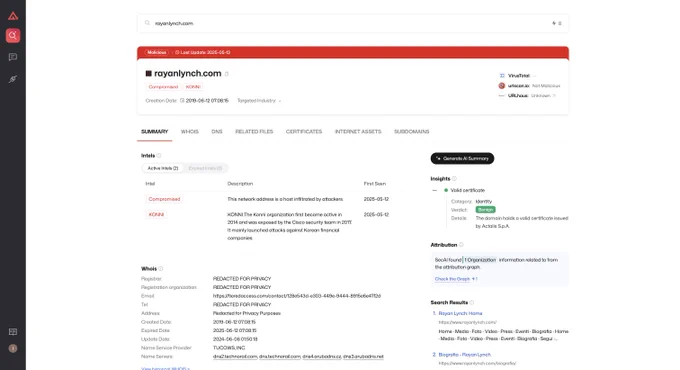Click the triangle logo in the sidebar

(13, 16)
